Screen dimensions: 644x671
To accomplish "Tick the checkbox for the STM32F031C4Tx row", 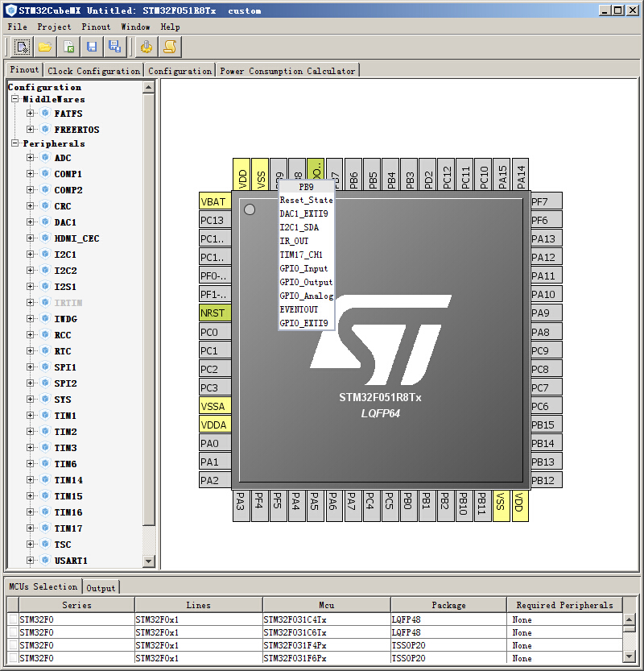I will 13,619.
